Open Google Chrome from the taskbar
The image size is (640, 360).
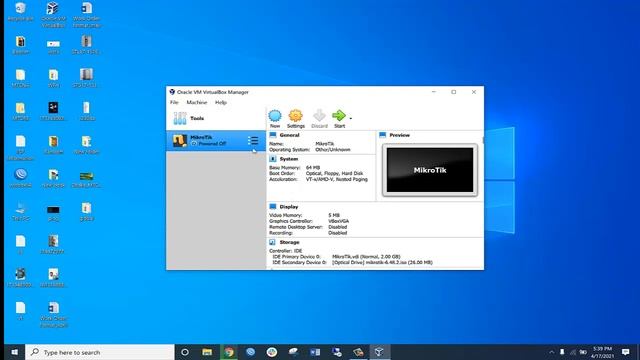tap(229, 352)
